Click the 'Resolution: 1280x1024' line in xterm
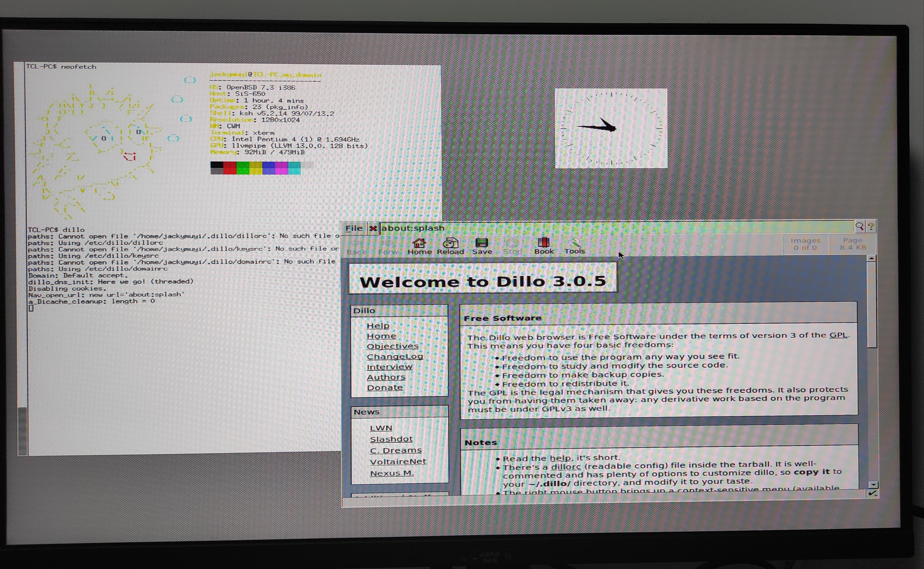This screenshot has height=569, width=924. coord(255,120)
